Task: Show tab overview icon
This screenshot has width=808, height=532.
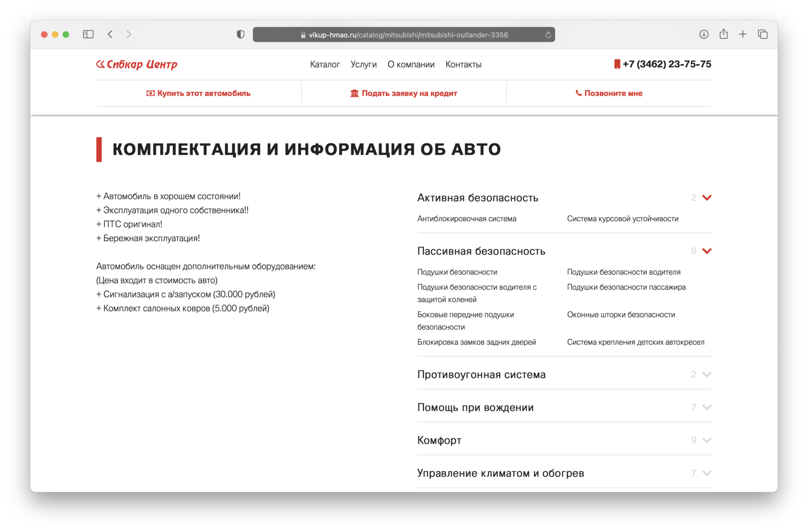Action: point(762,34)
